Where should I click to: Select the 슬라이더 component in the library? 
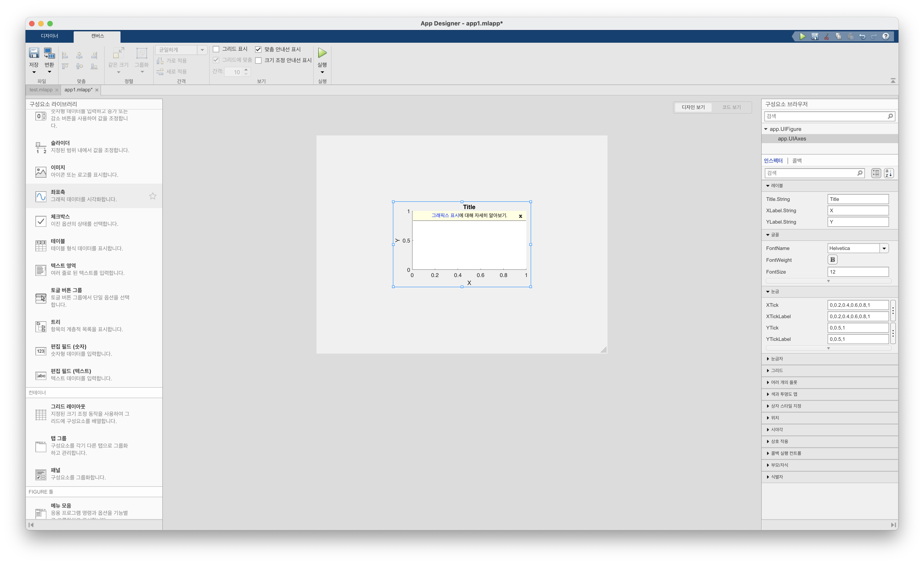pos(94,147)
